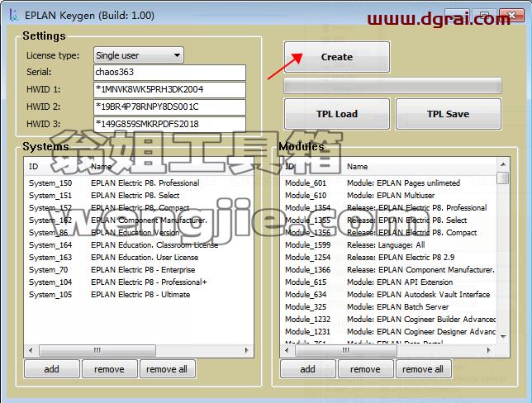Screen dimensions: 532x403
Task: Click the Systems list right scroll arrow
Action: [247, 350]
